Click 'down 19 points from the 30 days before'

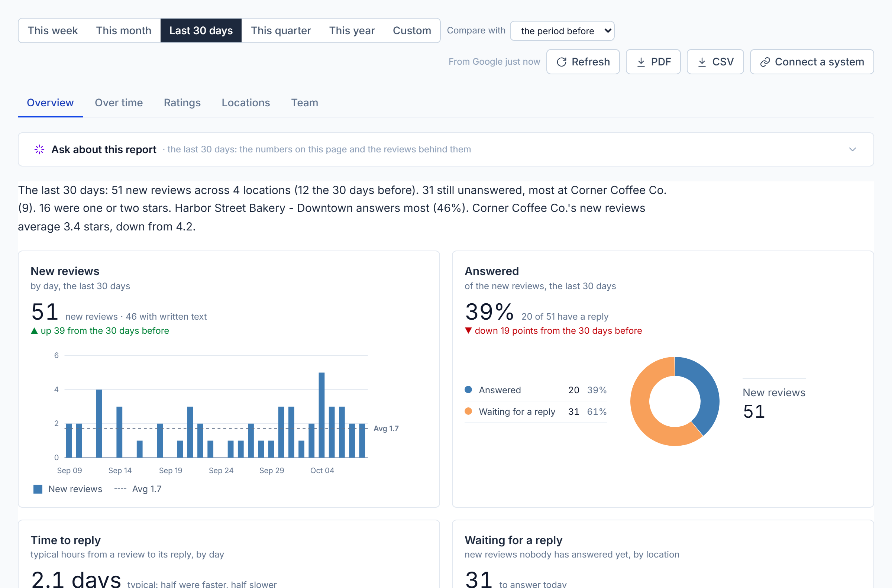coord(558,330)
